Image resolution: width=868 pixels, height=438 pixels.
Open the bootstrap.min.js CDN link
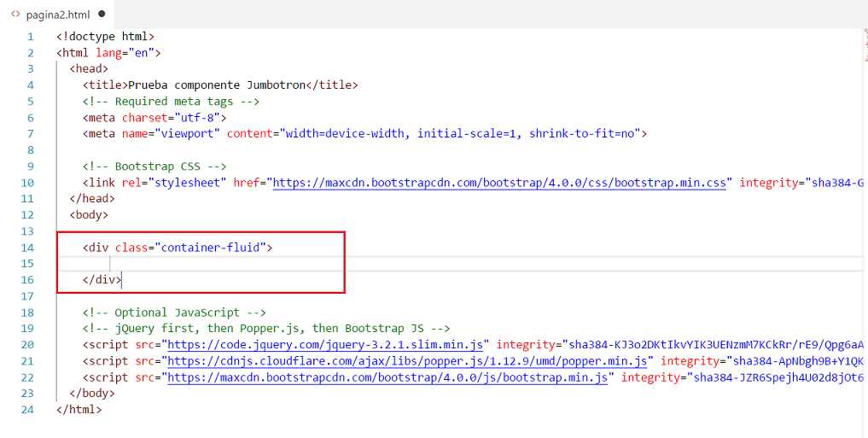coord(387,377)
